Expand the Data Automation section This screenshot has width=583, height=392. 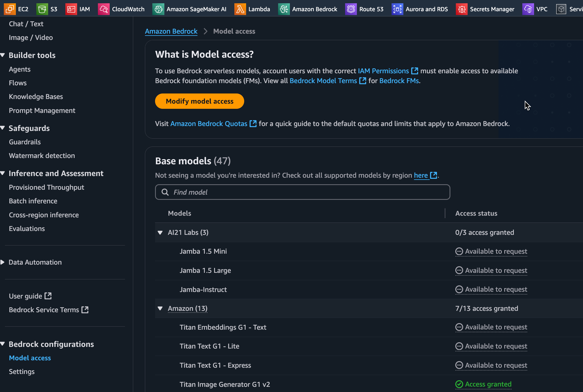coord(3,262)
